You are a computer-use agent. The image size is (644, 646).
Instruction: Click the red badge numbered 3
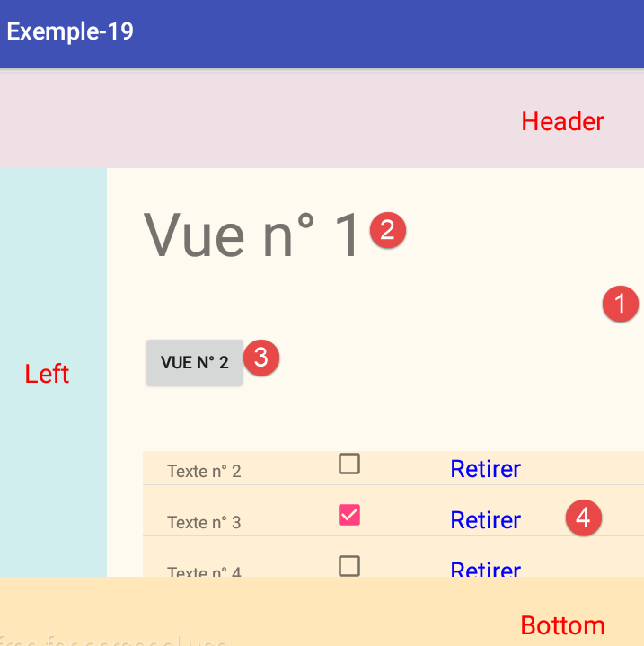click(261, 358)
